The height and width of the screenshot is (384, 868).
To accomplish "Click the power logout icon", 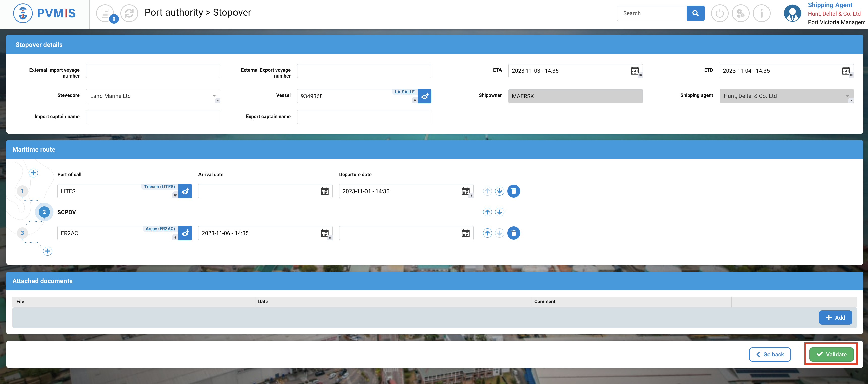I will click(x=719, y=13).
